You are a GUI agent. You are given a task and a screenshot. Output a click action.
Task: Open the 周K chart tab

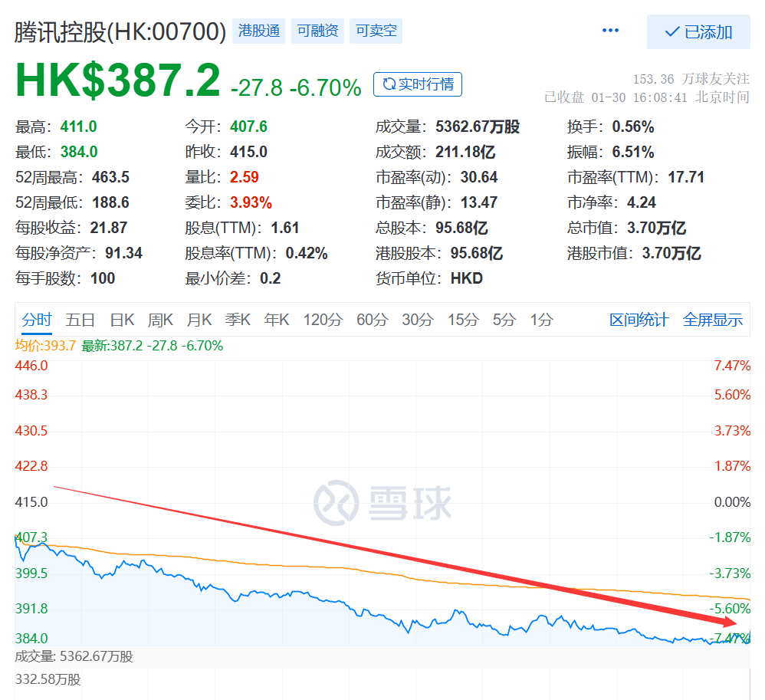160,320
